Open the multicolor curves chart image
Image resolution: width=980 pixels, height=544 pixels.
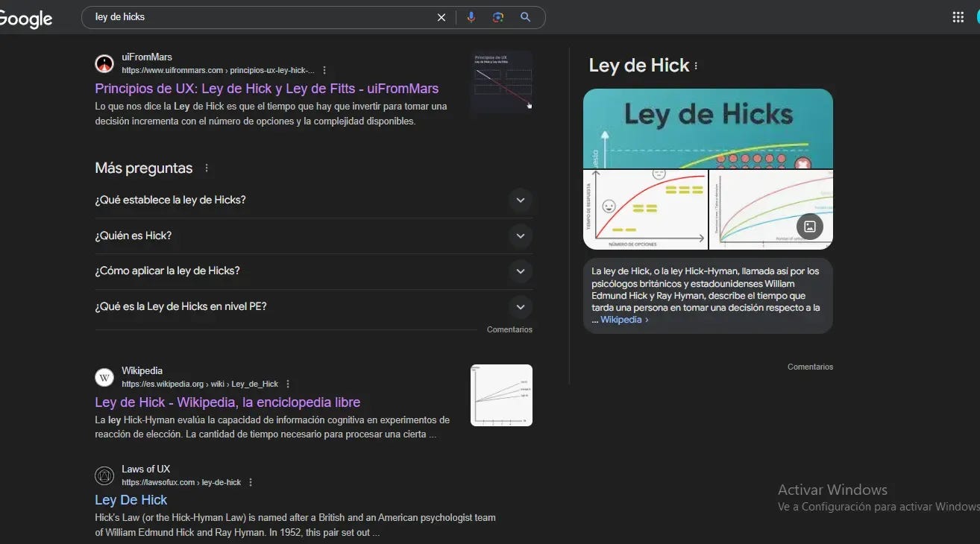(770, 209)
